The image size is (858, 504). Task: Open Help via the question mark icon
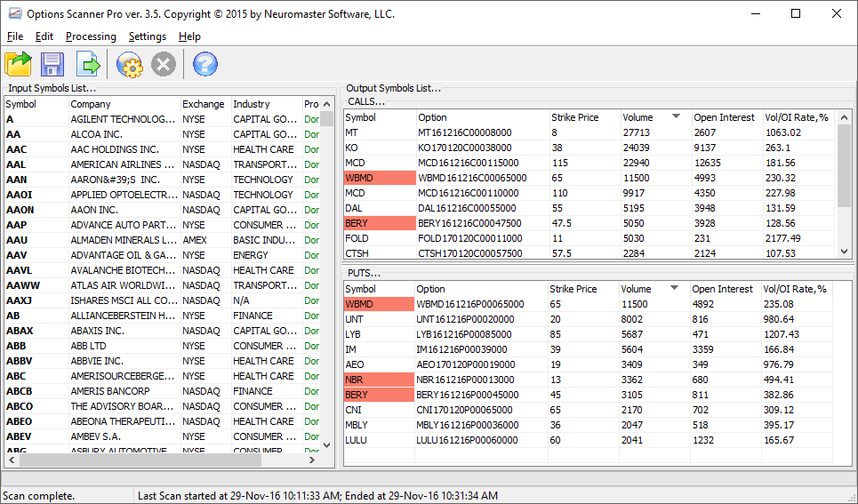205,64
